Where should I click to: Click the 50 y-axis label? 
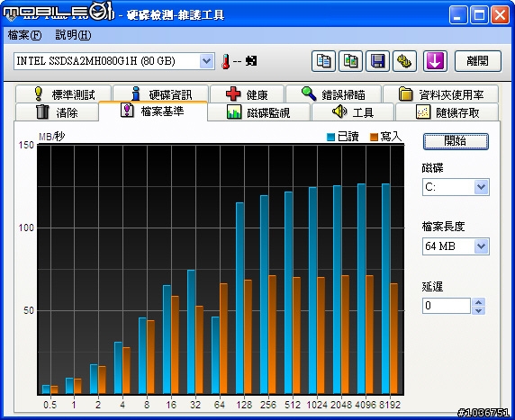[29, 310]
